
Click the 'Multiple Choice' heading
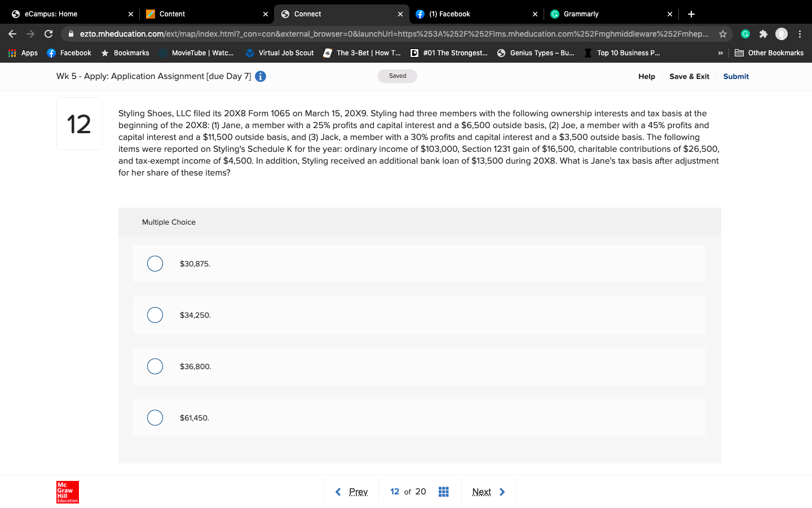[x=169, y=222]
